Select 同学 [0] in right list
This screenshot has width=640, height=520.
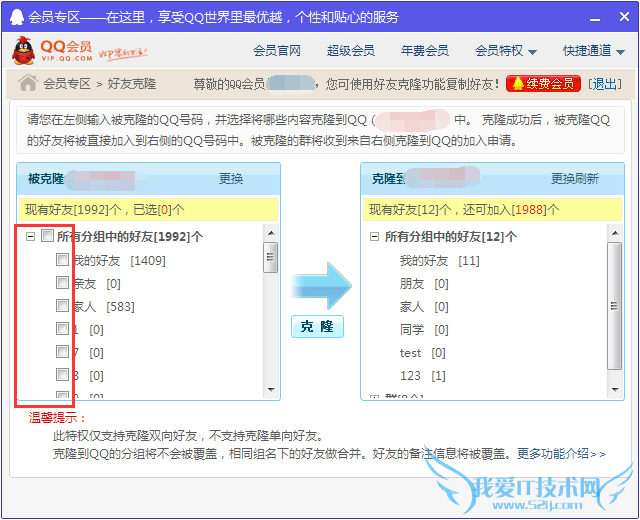click(x=424, y=329)
